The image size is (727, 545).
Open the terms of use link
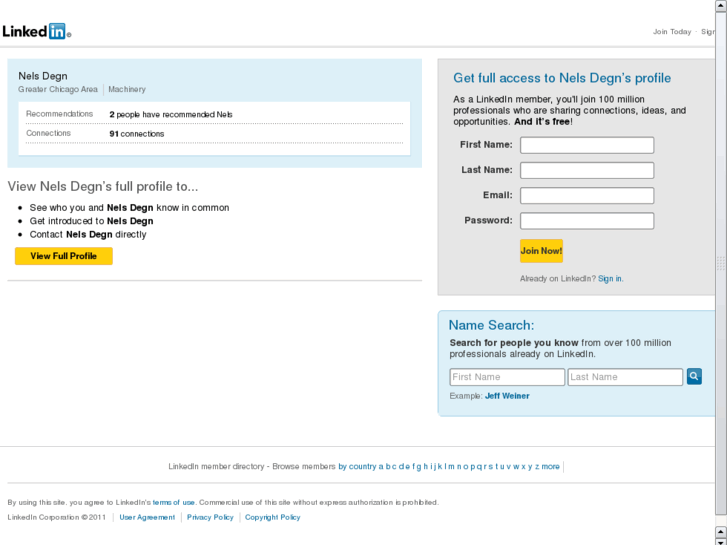coord(173,502)
